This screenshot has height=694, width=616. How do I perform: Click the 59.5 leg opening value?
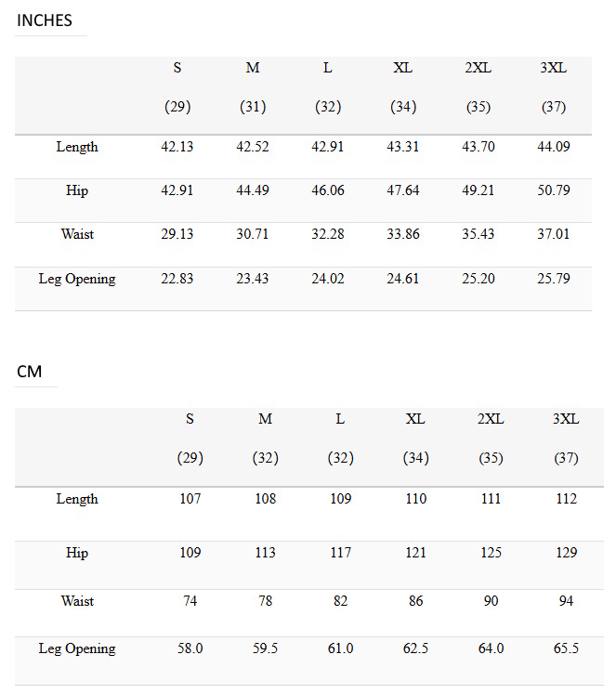[265, 648]
